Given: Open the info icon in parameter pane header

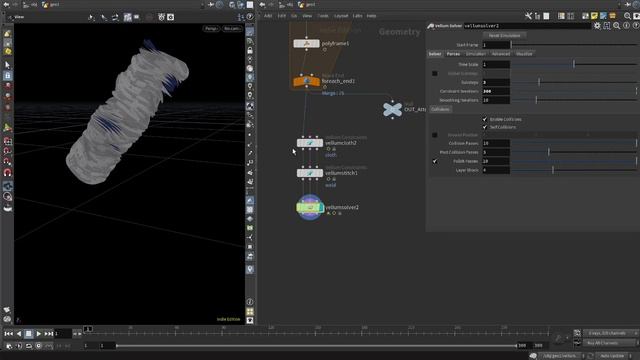Looking at the screenshot, I should pos(627,26).
